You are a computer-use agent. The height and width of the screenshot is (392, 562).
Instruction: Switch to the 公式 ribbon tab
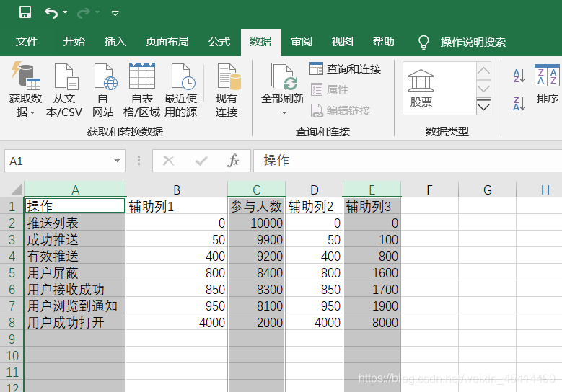(219, 42)
